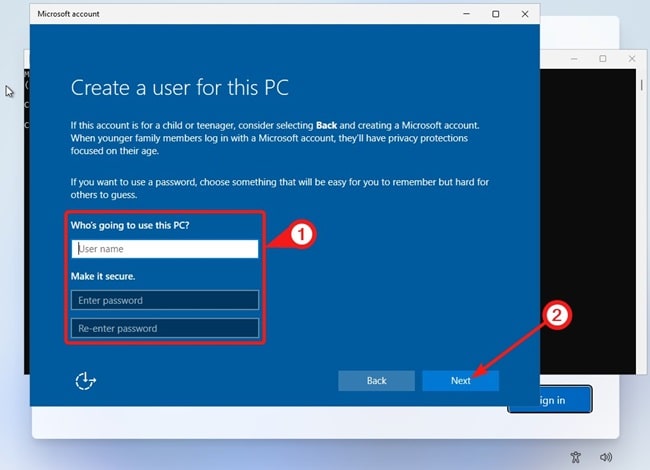The width and height of the screenshot is (650, 470).
Task: Go to previous step with Back button
Action: 376,381
